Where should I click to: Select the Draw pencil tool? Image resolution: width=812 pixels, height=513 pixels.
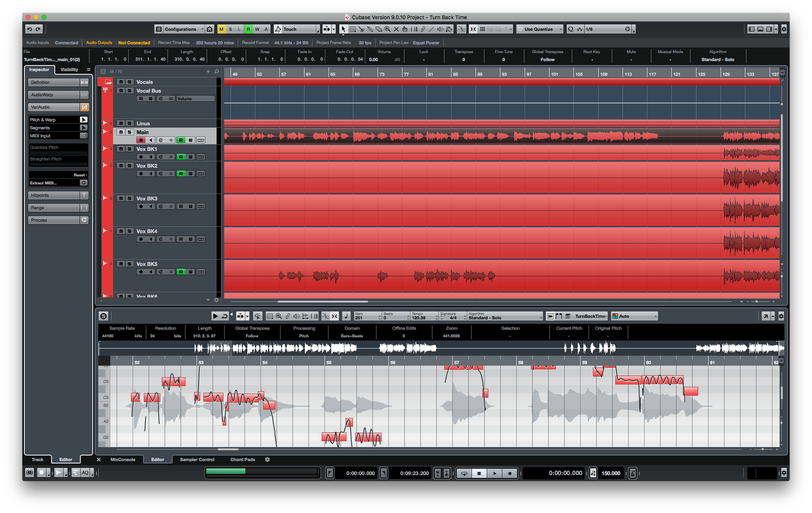[423, 29]
